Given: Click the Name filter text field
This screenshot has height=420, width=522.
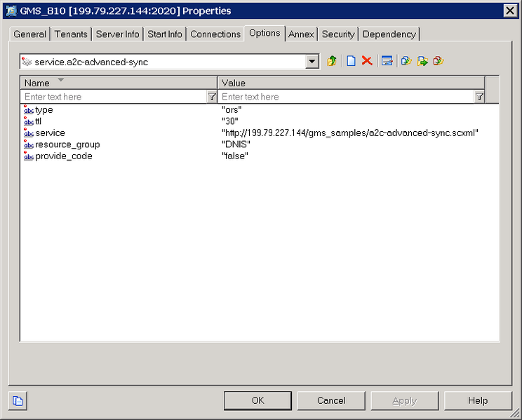Looking at the screenshot, I should (x=112, y=97).
